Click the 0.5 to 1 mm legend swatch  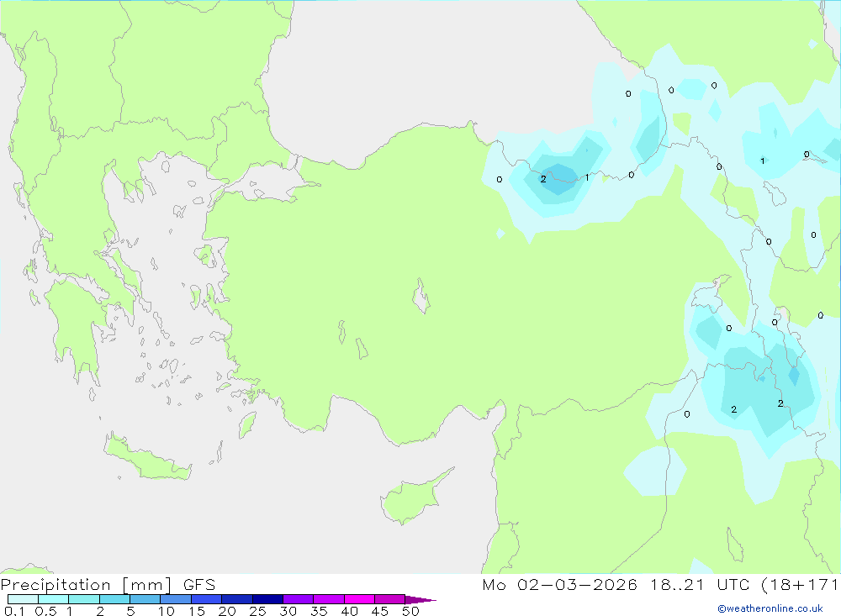tap(54, 599)
